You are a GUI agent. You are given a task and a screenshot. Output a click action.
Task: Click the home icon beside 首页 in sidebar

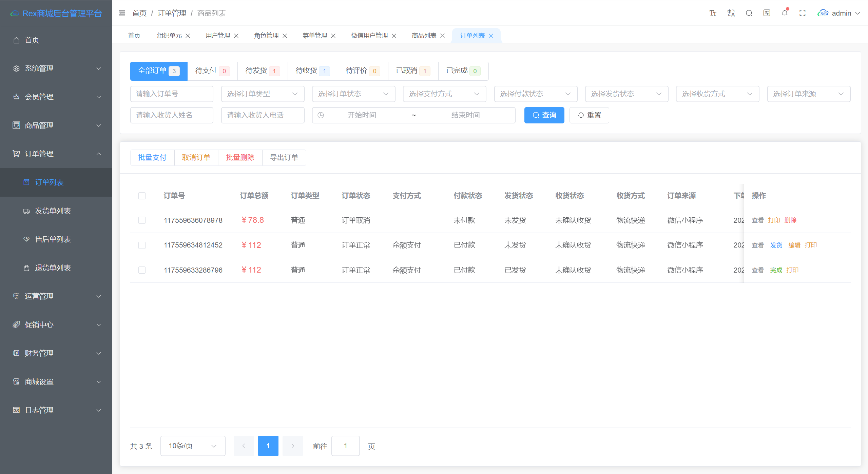coord(16,40)
